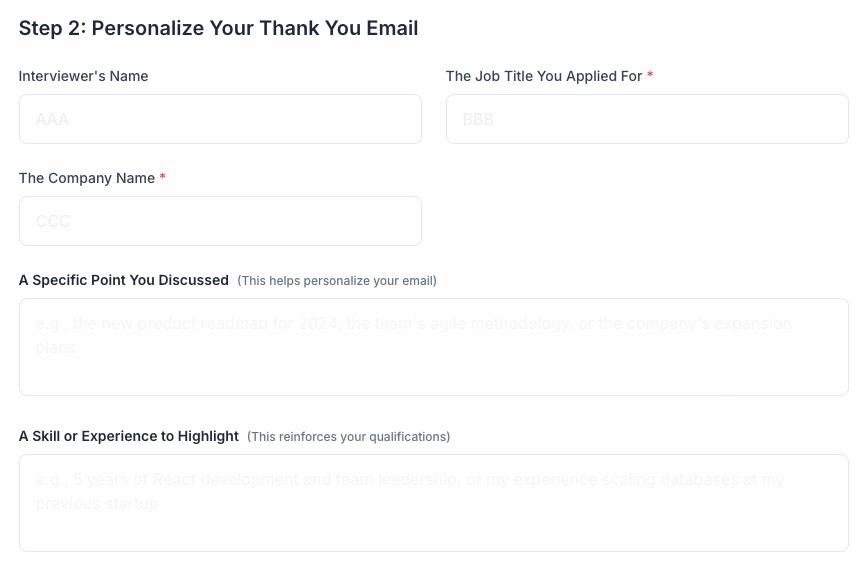Click "A Specific Point You Discussed" label
This screenshot has height=572, width=861.
click(x=123, y=280)
